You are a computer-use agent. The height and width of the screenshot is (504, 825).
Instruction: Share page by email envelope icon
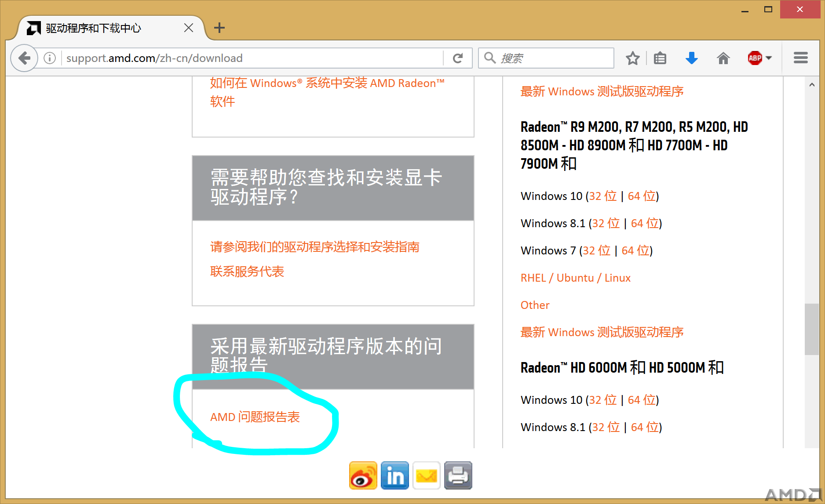pyautogui.click(x=426, y=475)
